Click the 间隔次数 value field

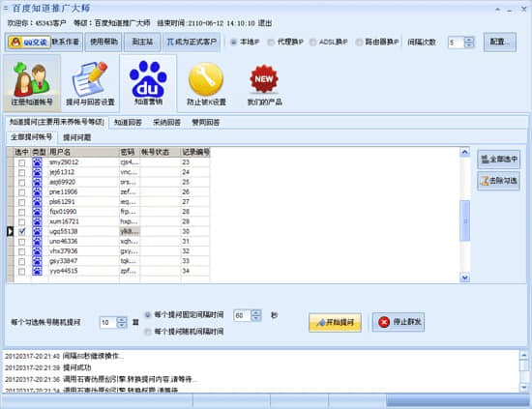[456, 43]
